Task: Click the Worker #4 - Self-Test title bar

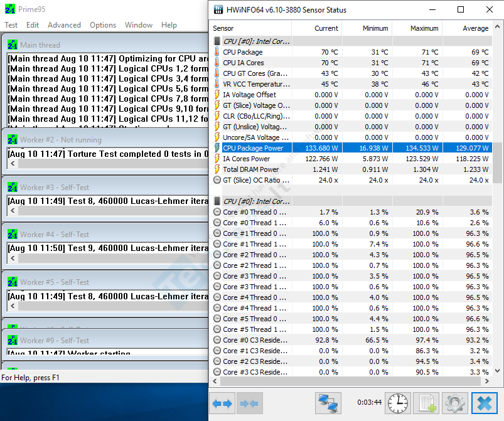Action: pyautogui.click(x=106, y=234)
